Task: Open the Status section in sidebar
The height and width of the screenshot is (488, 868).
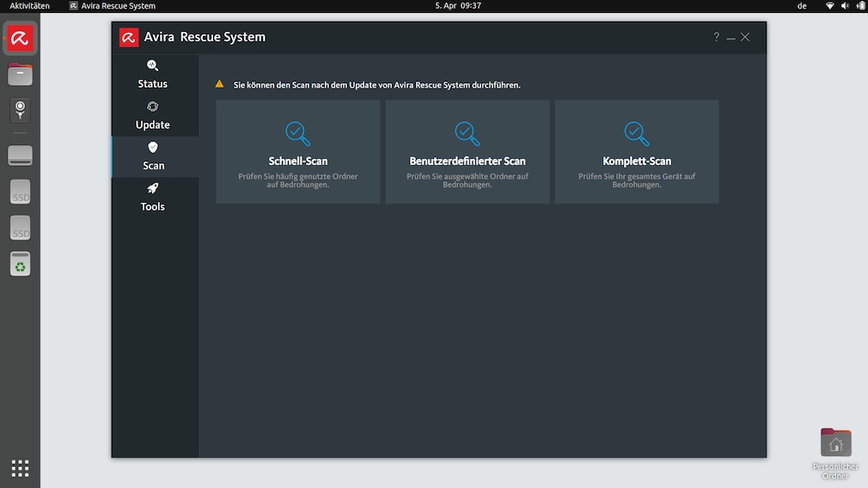Action: point(153,75)
